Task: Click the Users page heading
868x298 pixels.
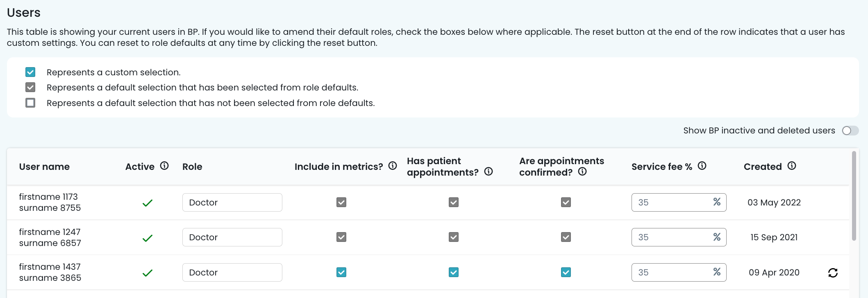Action: (x=23, y=12)
